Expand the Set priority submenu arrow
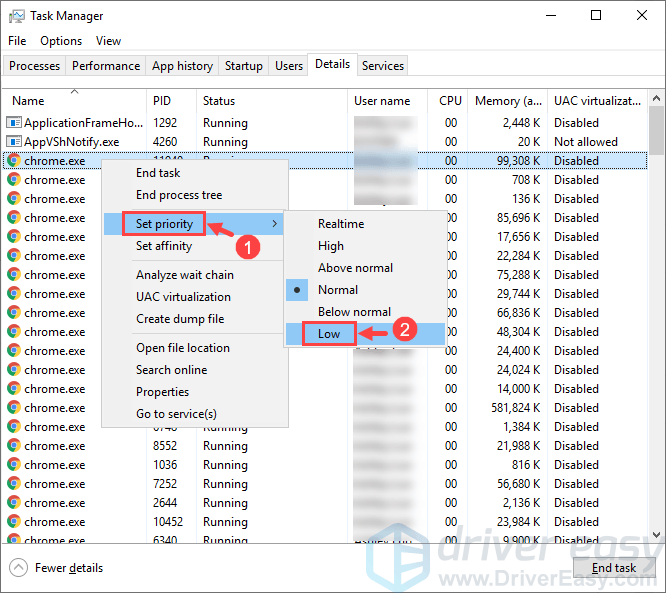 pos(274,224)
